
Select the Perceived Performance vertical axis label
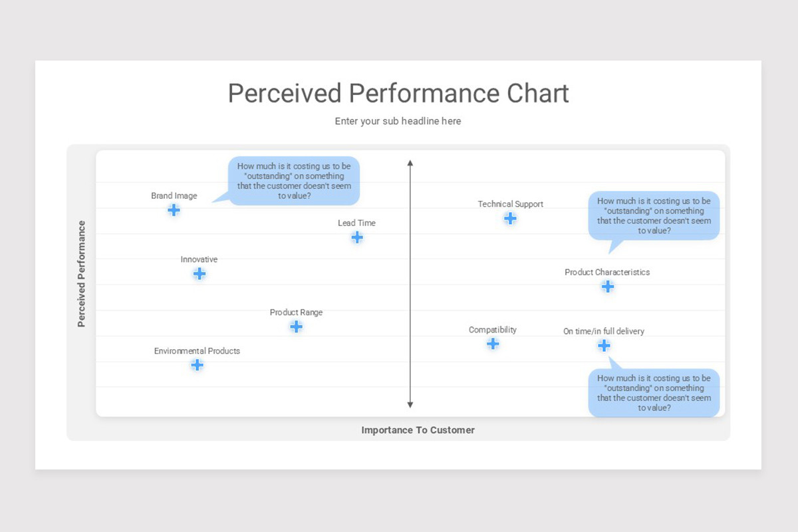(82, 274)
